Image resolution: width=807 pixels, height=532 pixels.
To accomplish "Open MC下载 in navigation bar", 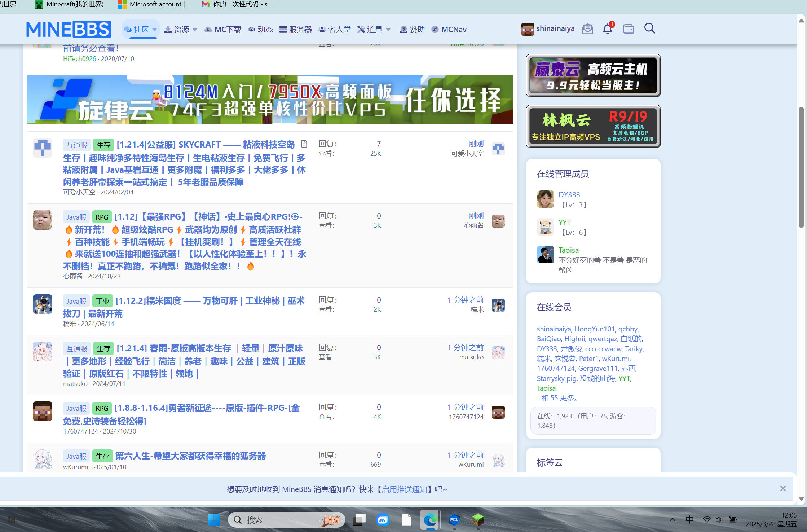I will point(223,29).
